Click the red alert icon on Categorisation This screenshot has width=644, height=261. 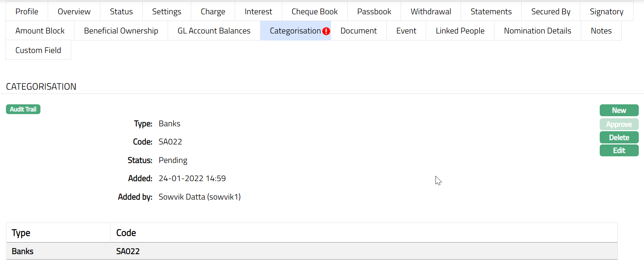(x=326, y=31)
